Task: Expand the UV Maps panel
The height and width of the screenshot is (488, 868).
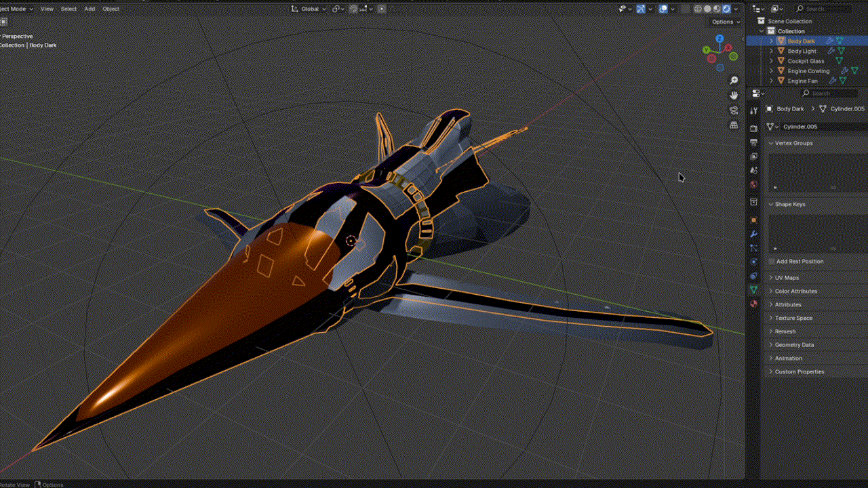Action: coord(787,278)
